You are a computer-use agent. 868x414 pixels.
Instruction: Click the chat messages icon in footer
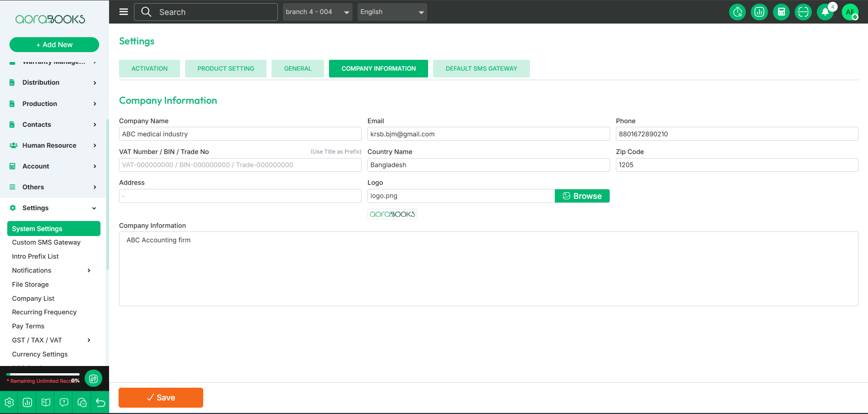click(82, 402)
